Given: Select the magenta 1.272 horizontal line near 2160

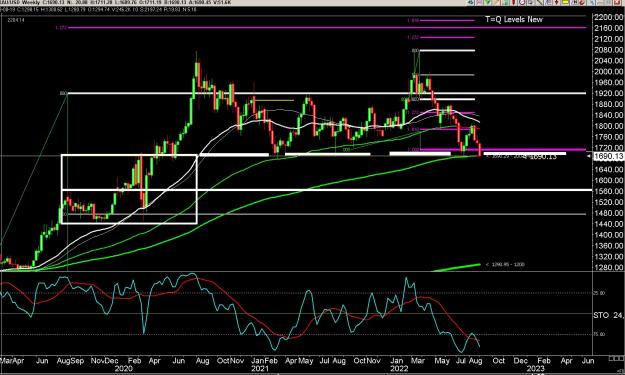Looking at the screenshot, I should 327,27.
